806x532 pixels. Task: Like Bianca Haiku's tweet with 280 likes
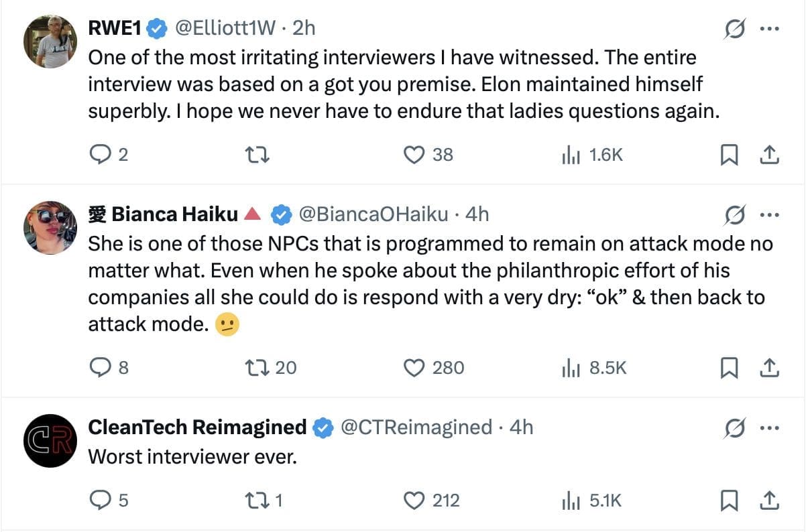[415, 368]
